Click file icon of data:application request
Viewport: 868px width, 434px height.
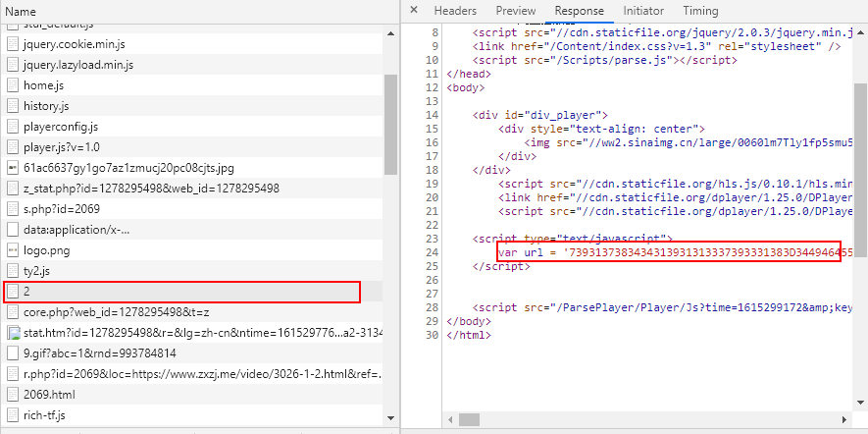tap(13, 230)
